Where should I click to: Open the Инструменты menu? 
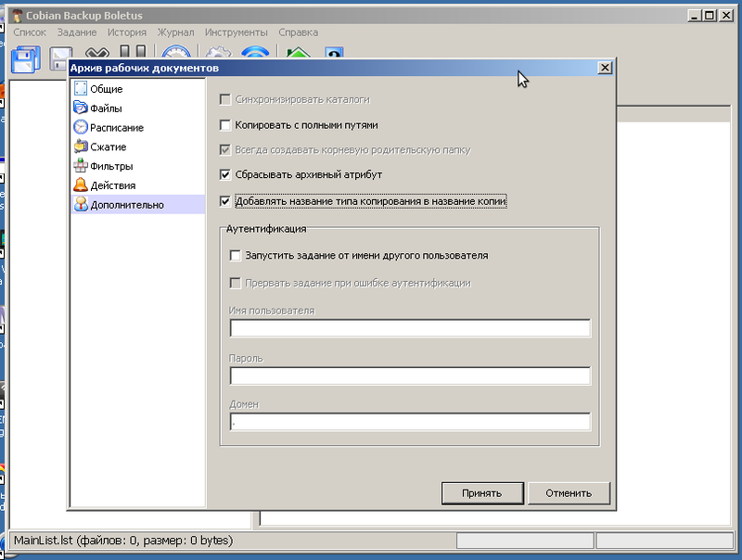click(x=236, y=32)
